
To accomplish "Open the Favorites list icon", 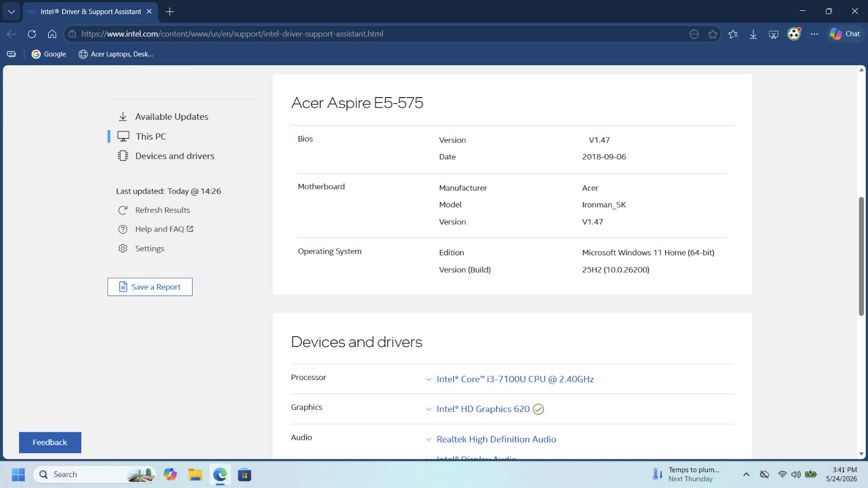I will [733, 34].
